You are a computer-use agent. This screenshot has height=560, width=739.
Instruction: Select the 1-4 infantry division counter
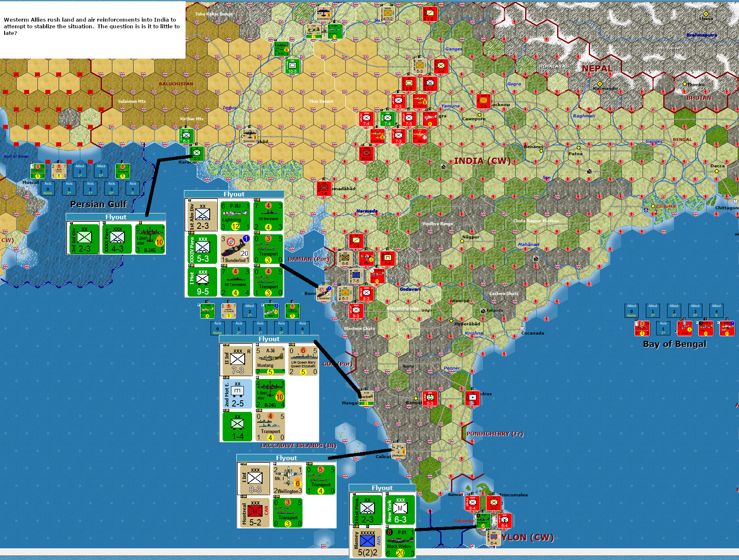point(237,426)
